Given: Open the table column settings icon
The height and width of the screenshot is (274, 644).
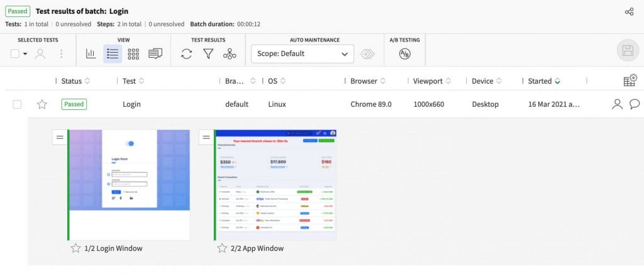Looking at the screenshot, I should pos(630,80).
